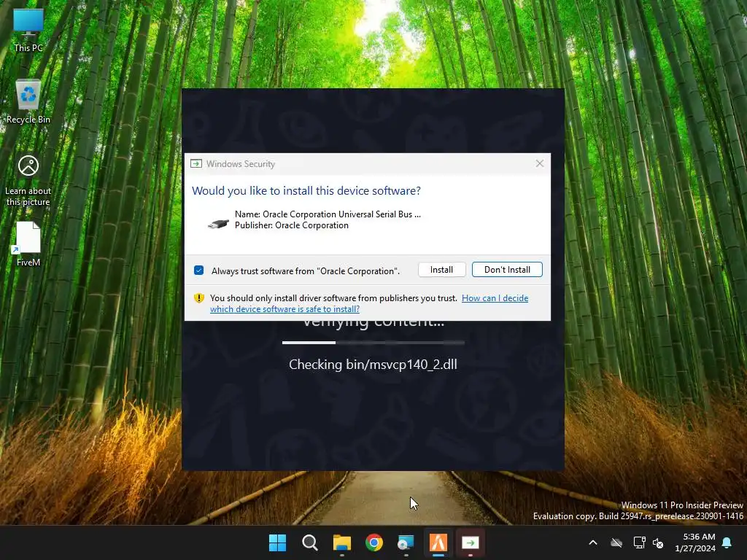Click the 'Name: Oracle Corporation Universal Serial Bus' text

click(328, 214)
